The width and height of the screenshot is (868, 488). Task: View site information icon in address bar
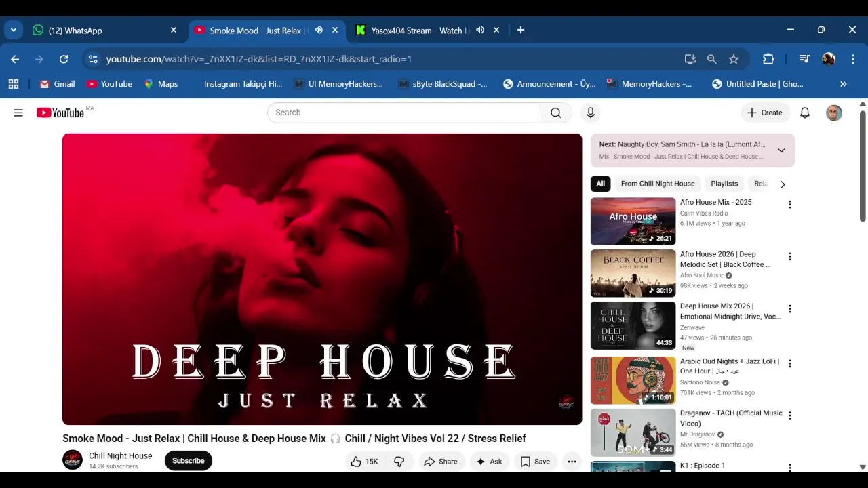tap(93, 59)
